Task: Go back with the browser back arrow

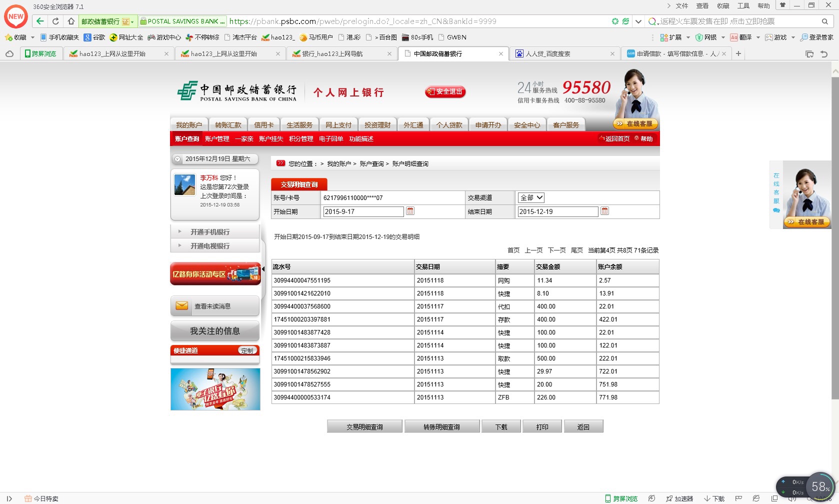Action: point(40,21)
